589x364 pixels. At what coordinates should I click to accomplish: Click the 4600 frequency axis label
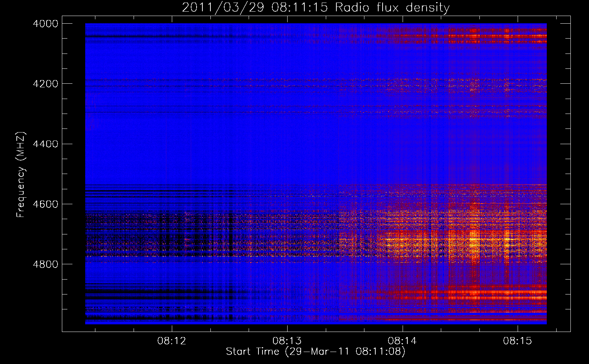coord(46,204)
